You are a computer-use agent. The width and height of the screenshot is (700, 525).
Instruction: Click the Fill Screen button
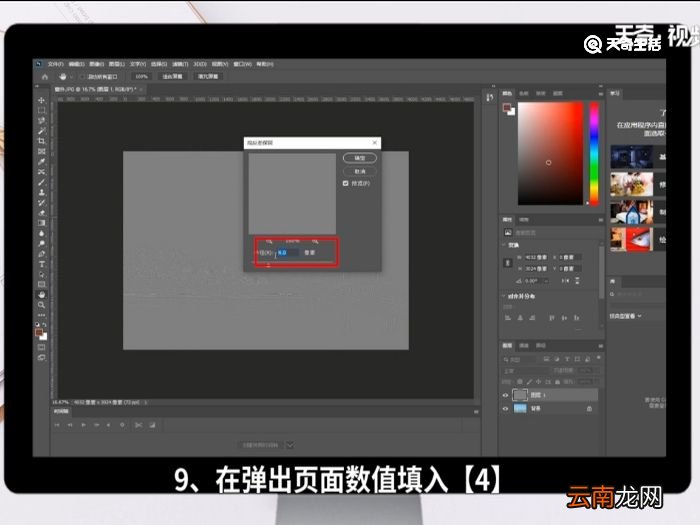pos(208,77)
